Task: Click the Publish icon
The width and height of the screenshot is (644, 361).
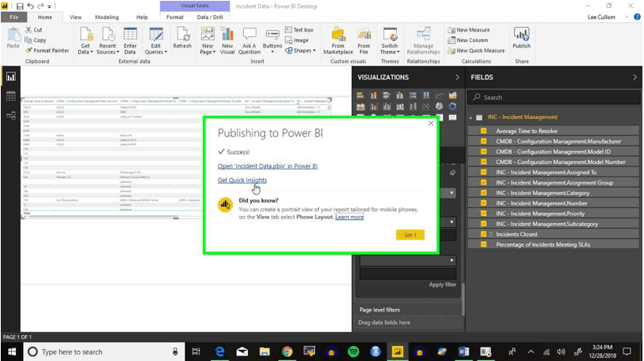Action: [x=522, y=38]
